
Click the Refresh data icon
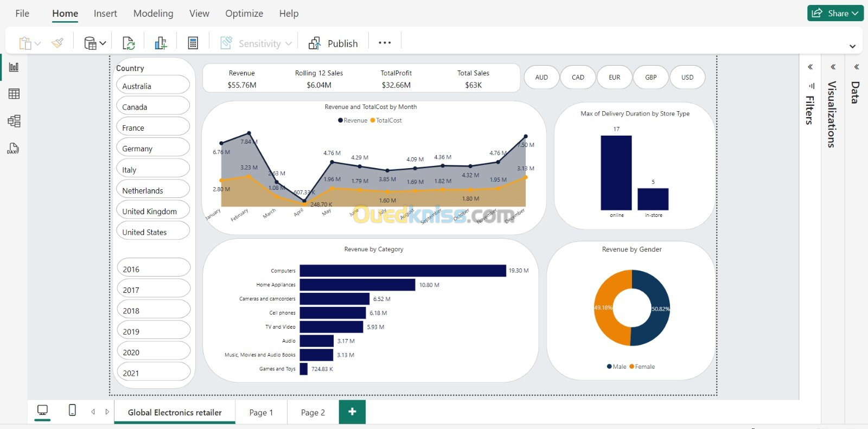point(129,43)
